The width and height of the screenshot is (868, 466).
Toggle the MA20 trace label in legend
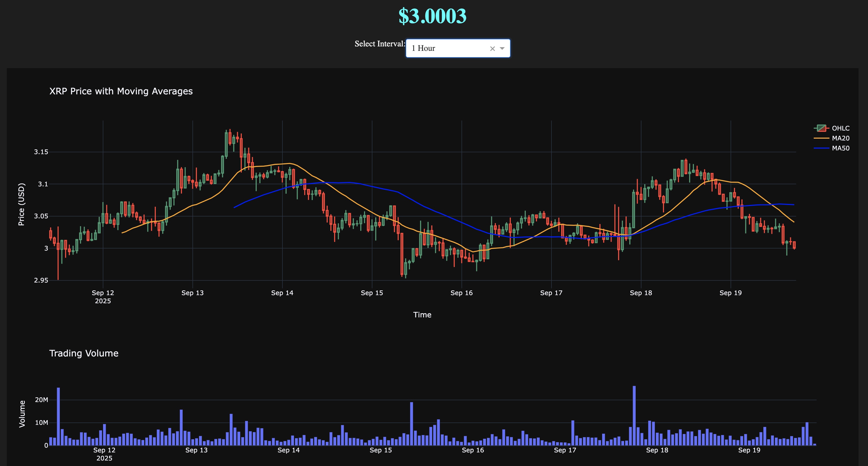coord(840,138)
